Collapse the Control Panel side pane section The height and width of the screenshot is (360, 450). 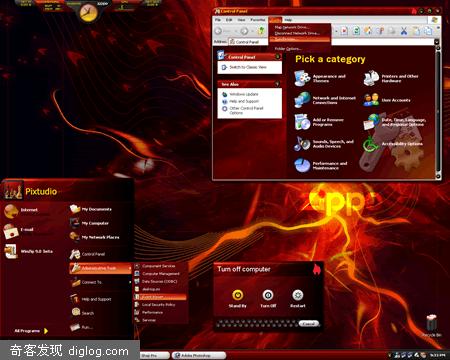click(x=277, y=57)
